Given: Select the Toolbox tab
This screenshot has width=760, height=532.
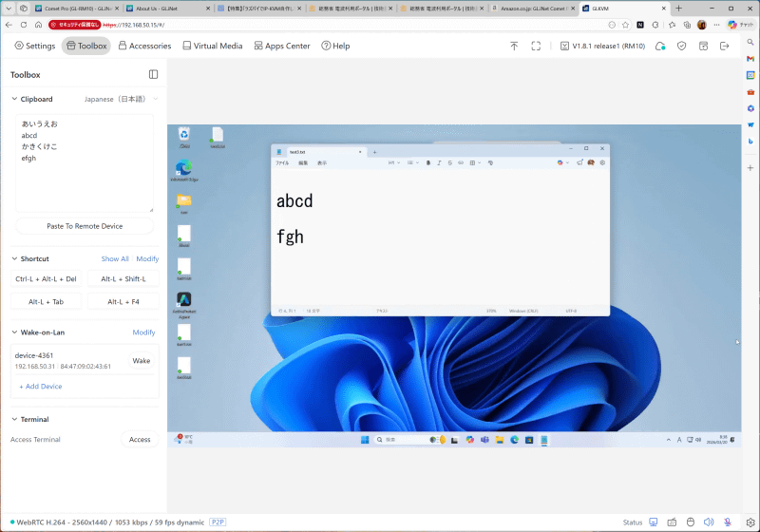Looking at the screenshot, I should [x=86, y=46].
